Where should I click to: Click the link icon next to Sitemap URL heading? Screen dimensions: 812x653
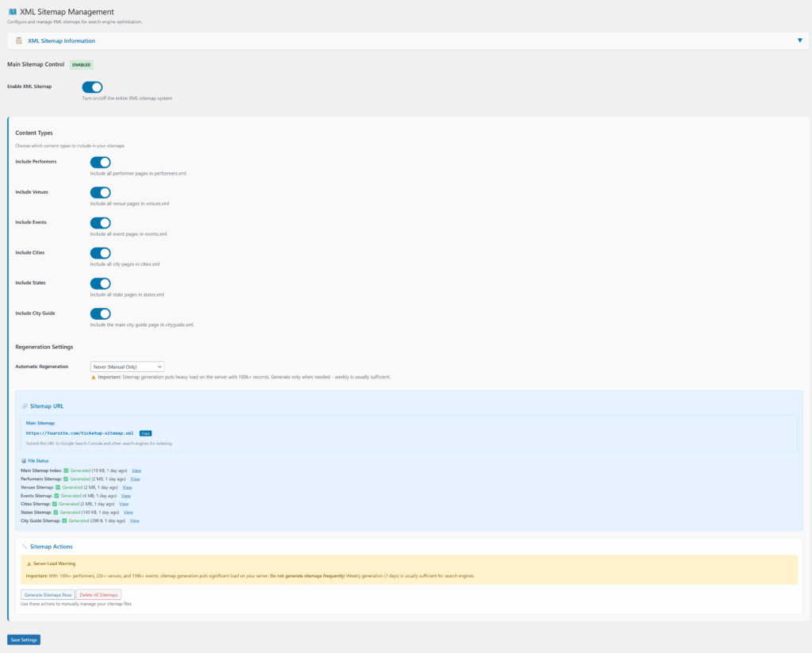point(23,405)
